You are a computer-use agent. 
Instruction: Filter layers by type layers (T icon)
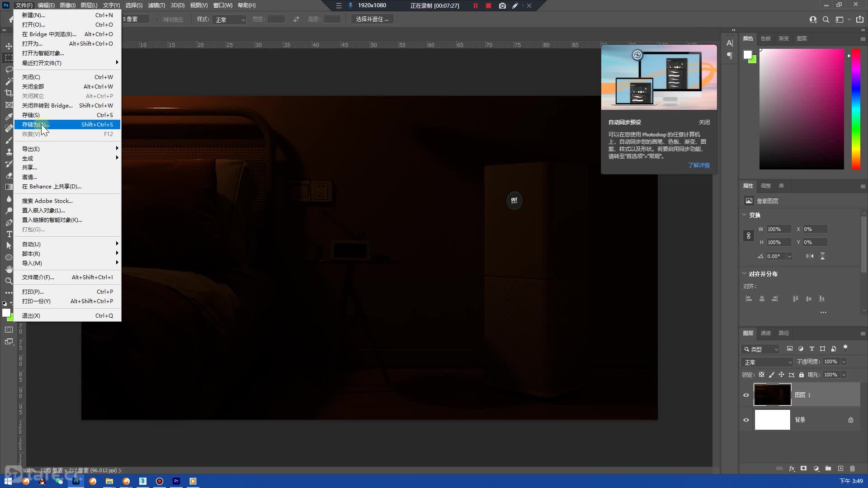[811, 349]
